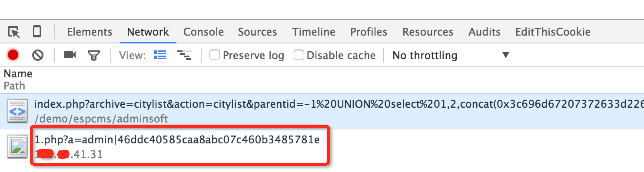Open the Sources tab

[x=257, y=32]
